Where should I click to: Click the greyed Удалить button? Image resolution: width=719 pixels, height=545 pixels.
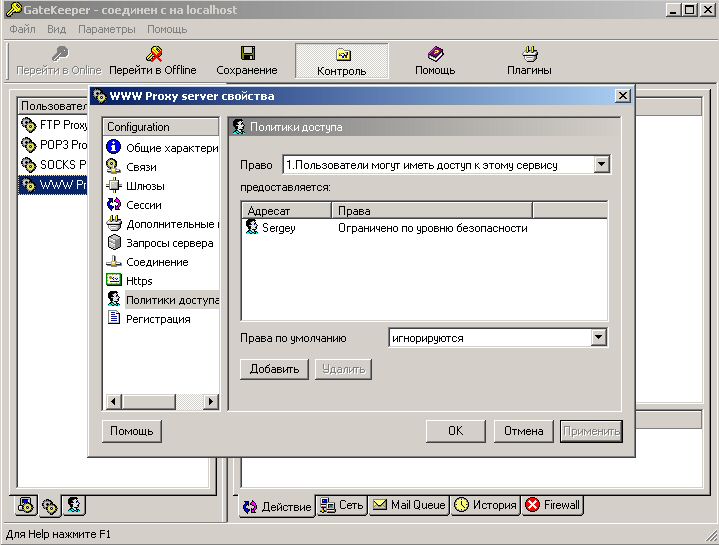pos(343,369)
